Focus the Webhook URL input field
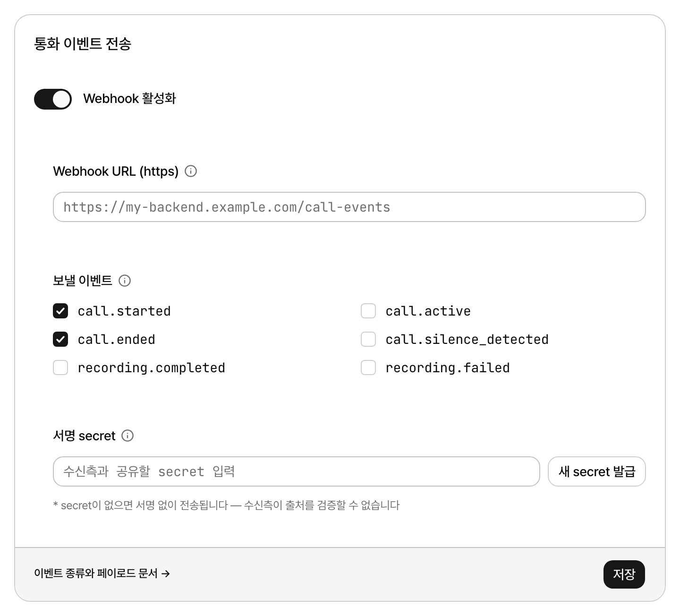 pyautogui.click(x=349, y=207)
